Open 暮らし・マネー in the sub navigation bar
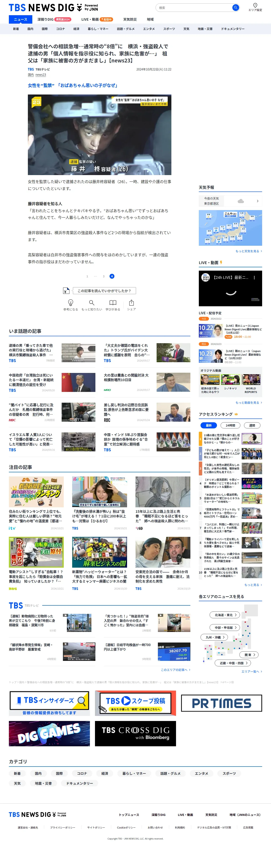271x868 pixels. click(98, 29)
